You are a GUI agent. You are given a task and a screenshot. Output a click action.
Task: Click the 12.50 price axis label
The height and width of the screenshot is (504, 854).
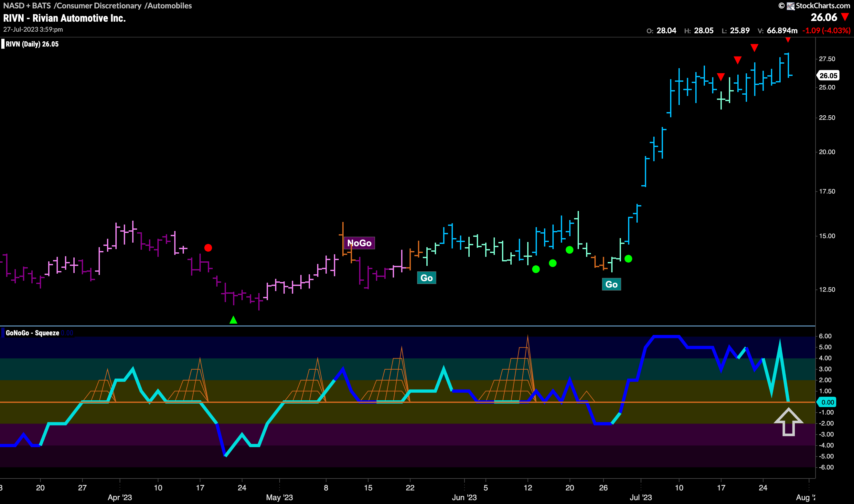827,289
